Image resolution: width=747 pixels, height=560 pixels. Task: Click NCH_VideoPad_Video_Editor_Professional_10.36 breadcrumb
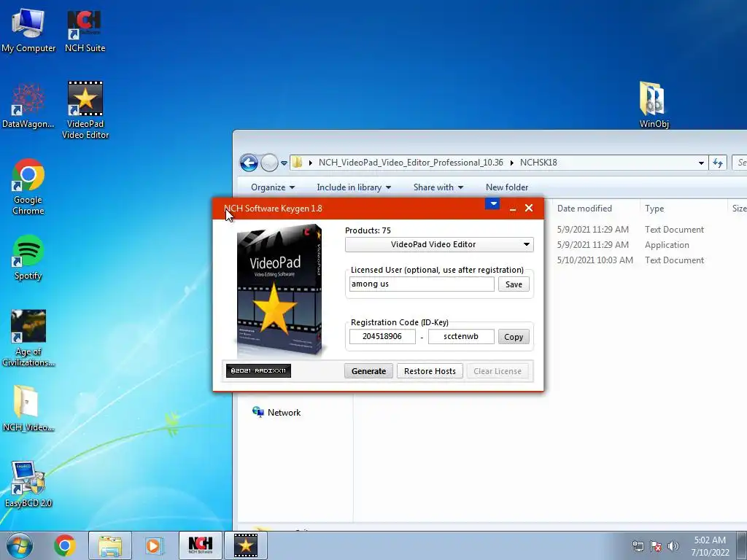pos(411,163)
